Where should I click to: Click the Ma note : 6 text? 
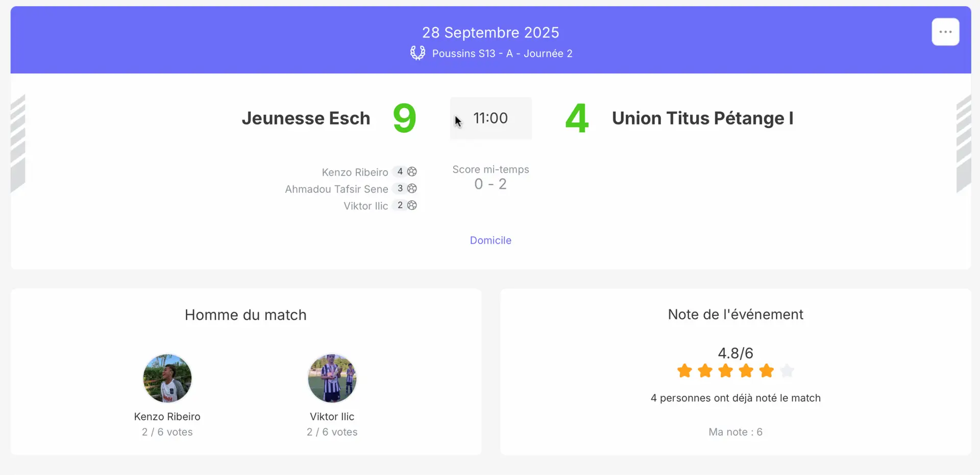click(736, 432)
